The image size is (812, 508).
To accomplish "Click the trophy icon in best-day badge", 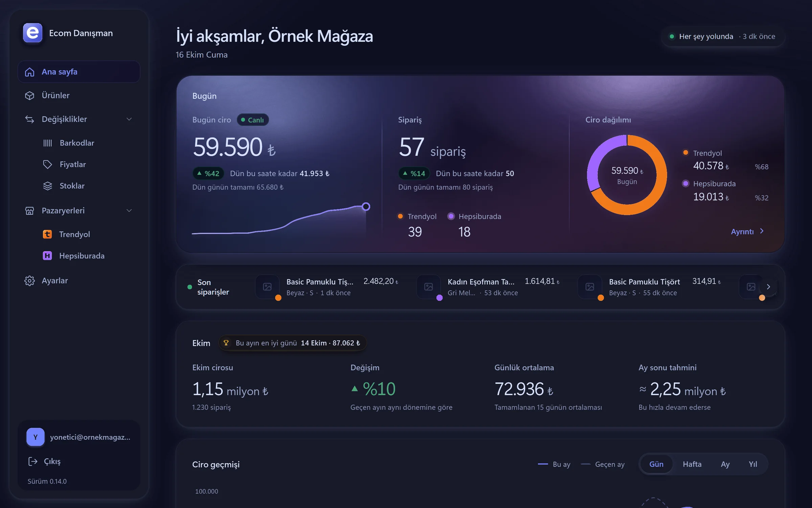I will (x=226, y=343).
